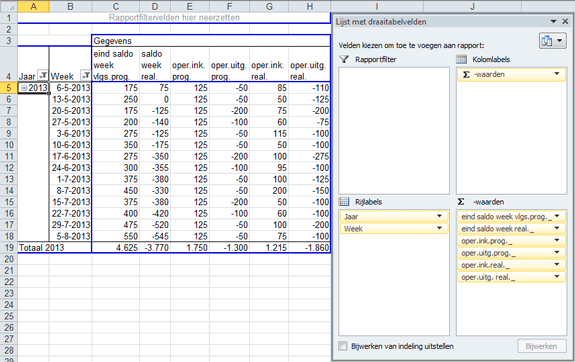Open dropdown for oper.ink.prog. field
The image size is (575, 362).
click(x=557, y=241)
